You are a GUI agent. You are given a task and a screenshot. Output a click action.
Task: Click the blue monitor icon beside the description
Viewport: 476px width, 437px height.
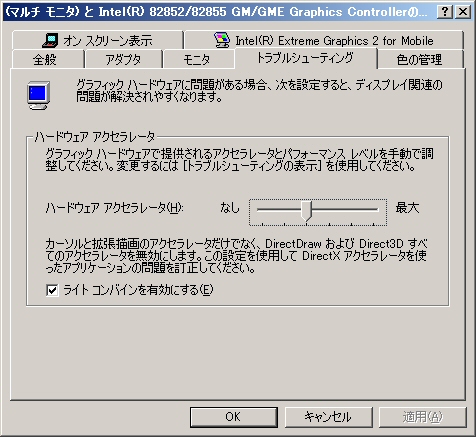point(38,95)
